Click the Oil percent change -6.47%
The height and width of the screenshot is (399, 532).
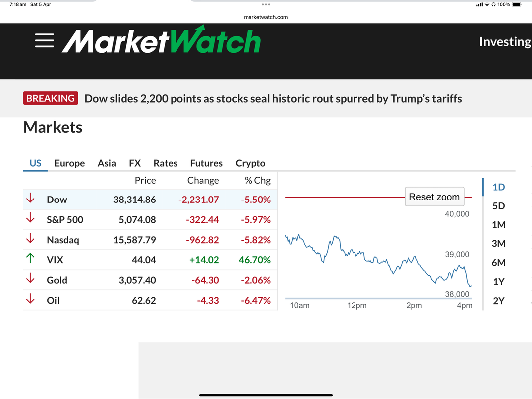(256, 301)
